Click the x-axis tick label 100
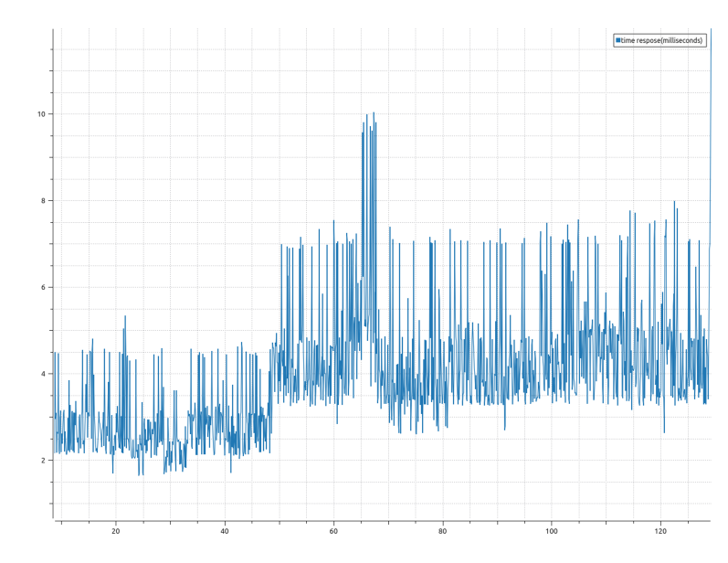This screenshot has height=563, width=728. pos(551,531)
